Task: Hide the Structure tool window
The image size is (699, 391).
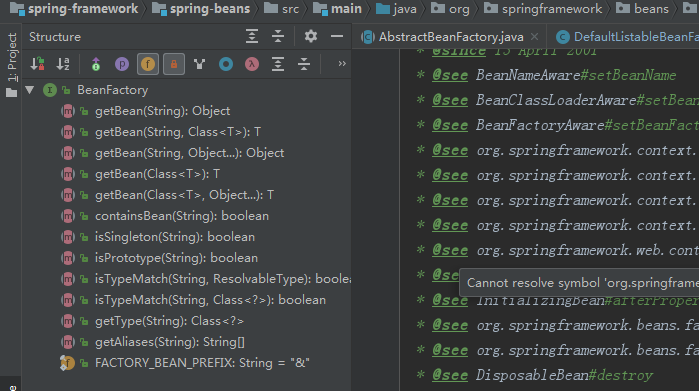Action: [x=337, y=37]
